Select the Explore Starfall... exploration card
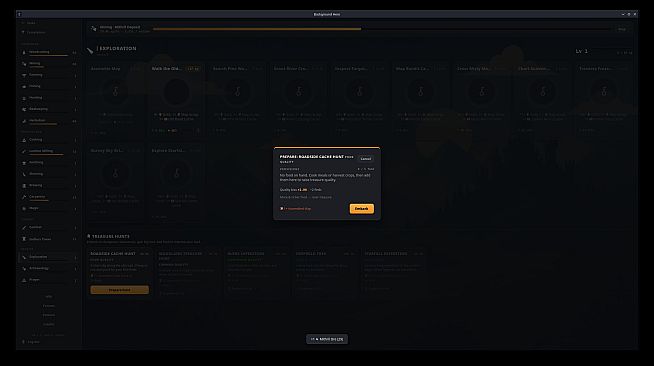The height and width of the screenshot is (366, 654). point(176,182)
